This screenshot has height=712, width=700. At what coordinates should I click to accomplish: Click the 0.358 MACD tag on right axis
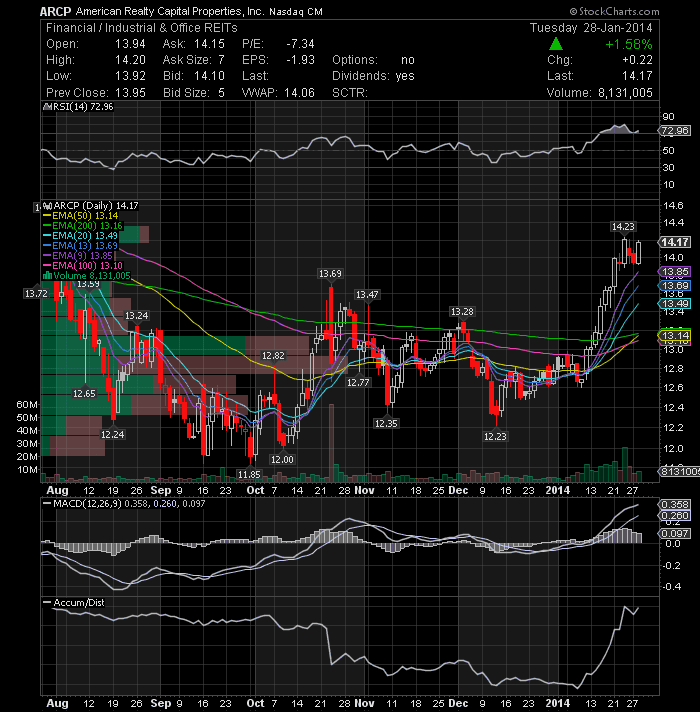point(675,505)
